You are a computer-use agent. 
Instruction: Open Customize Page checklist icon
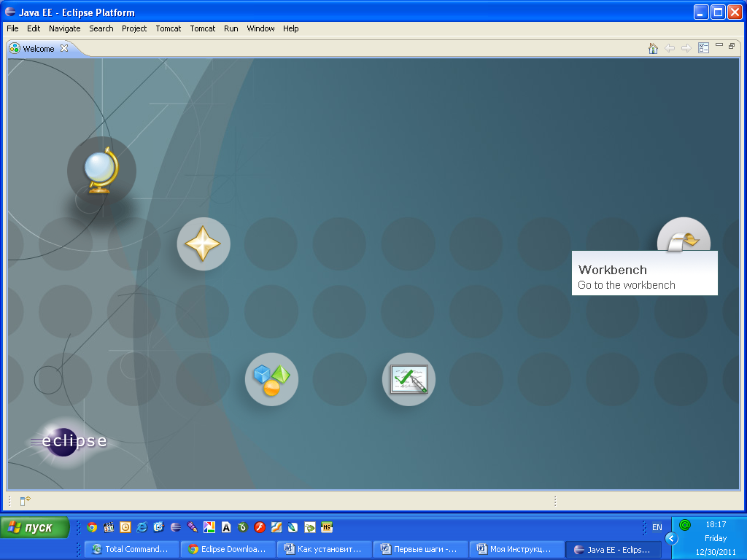click(704, 48)
